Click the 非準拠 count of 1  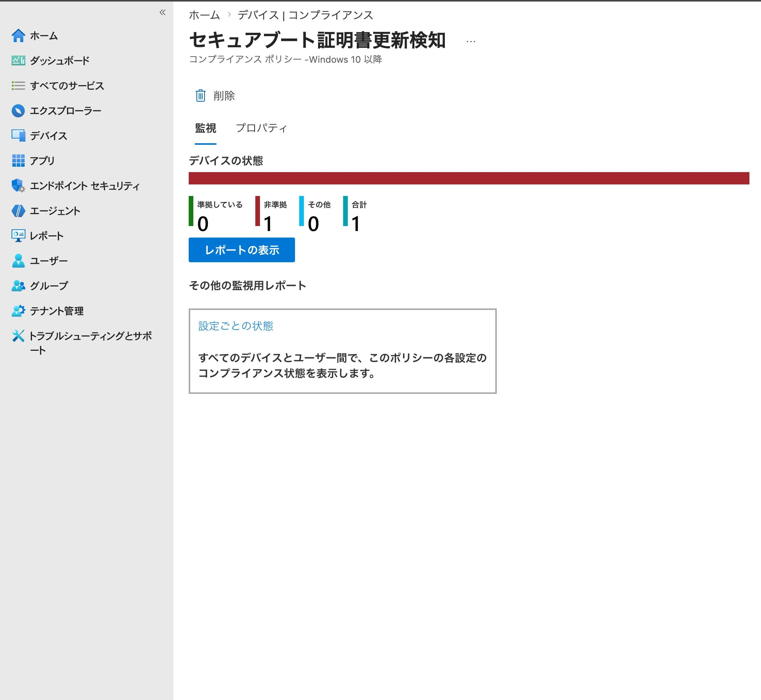268,224
